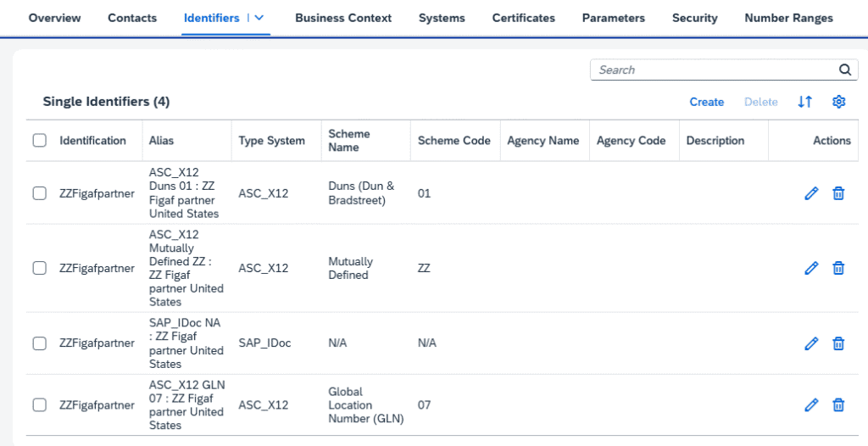Edit the Mutually Defined ZZ identifier row
This screenshot has height=446, width=868.
pyautogui.click(x=811, y=268)
